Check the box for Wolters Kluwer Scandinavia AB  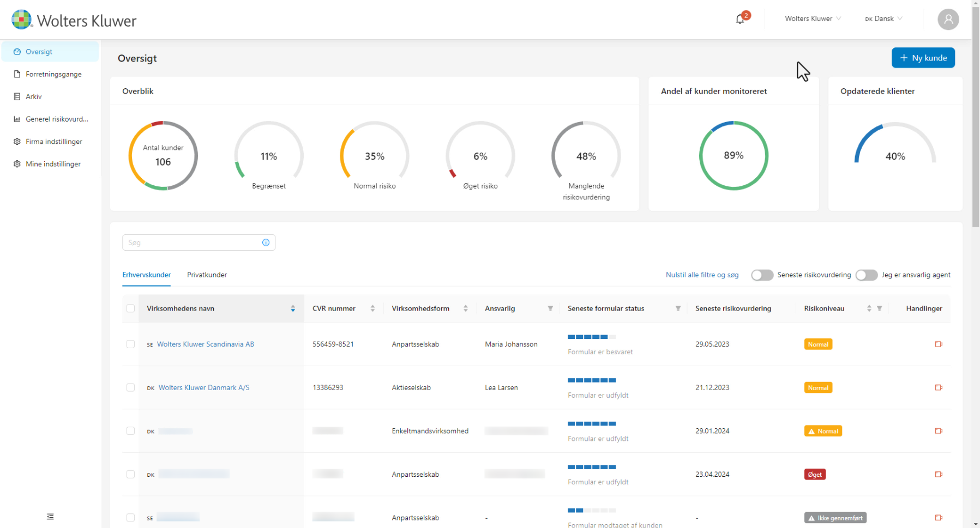pyautogui.click(x=130, y=344)
